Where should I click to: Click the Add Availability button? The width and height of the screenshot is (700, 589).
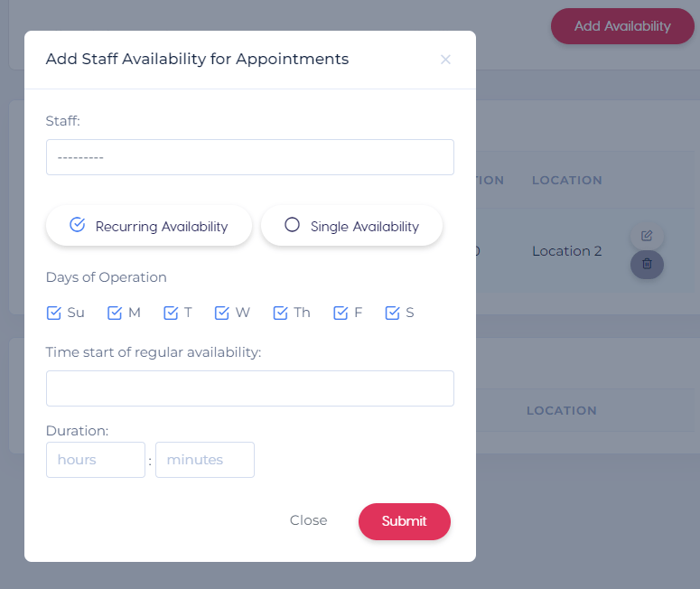click(622, 26)
